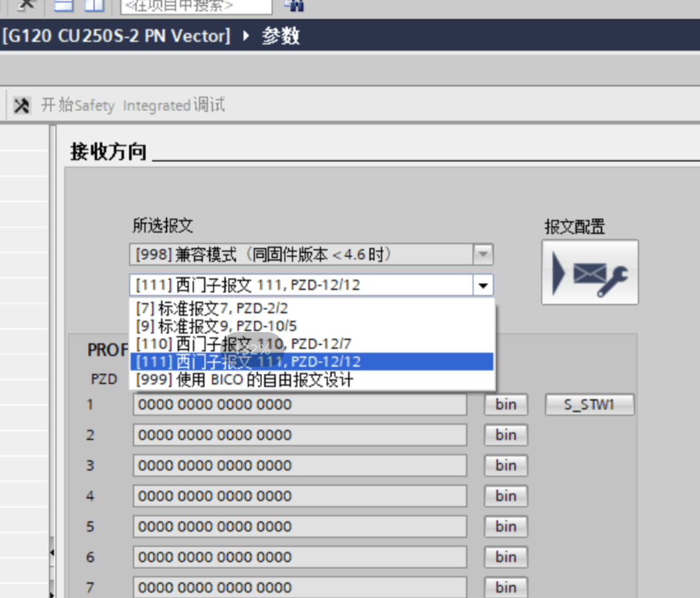Image resolution: width=700 pixels, height=598 pixels.
Task: Toggle bin format for PZD 6
Action: point(506,557)
